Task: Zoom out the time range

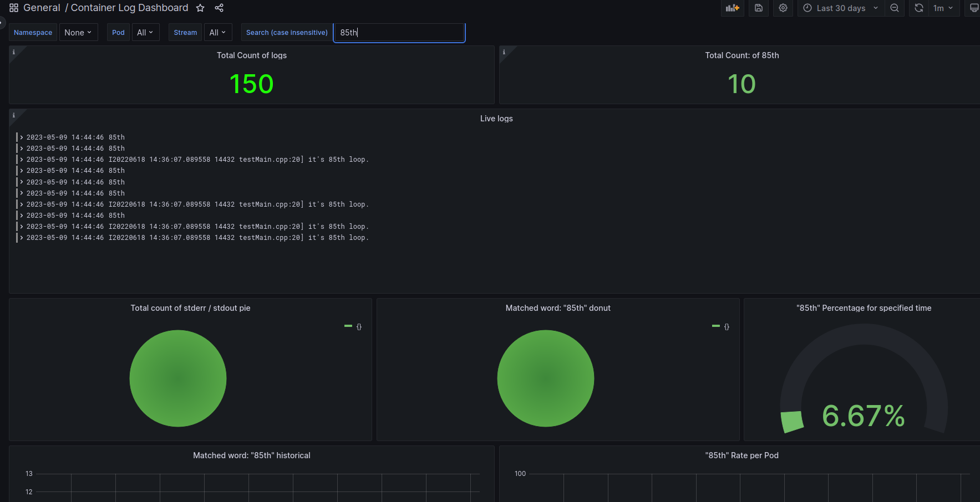Action: [x=895, y=8]
